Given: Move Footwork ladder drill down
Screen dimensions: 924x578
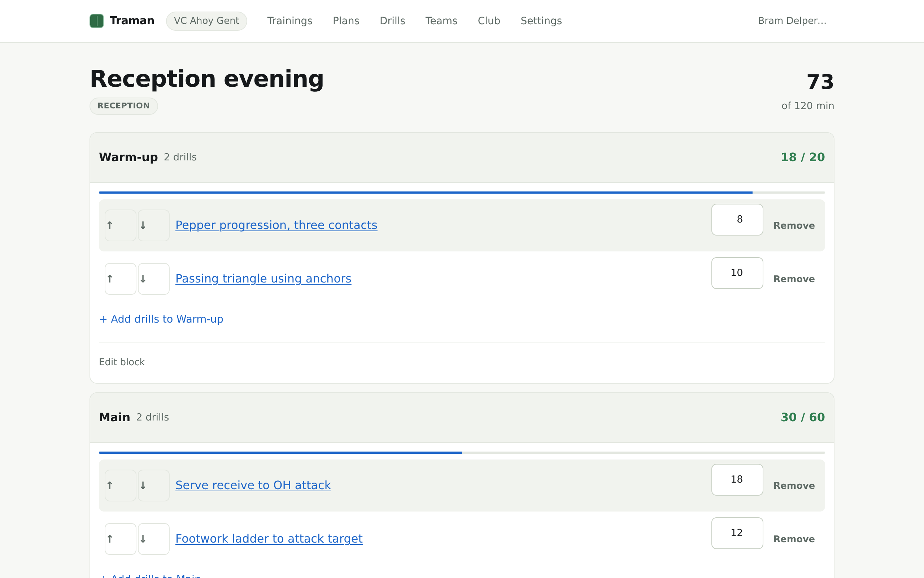Looking at the screenshot, I should (153, 539).
